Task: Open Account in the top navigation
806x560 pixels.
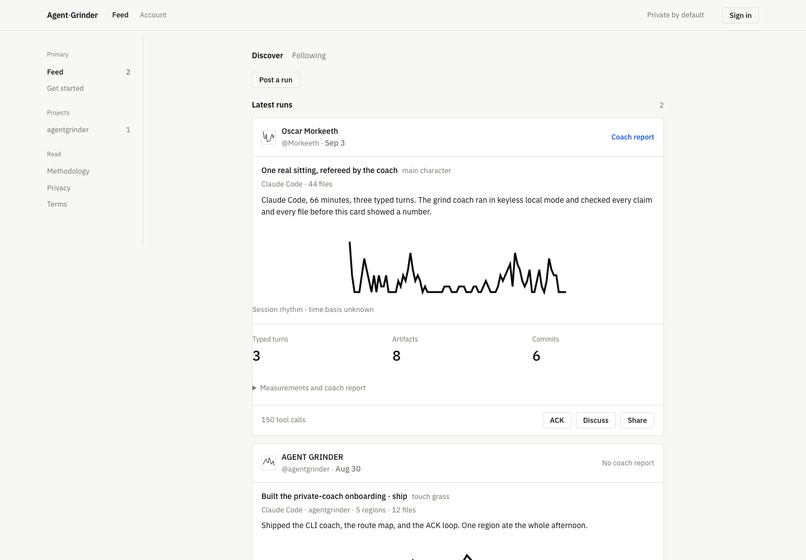Action: click(153, 15)
